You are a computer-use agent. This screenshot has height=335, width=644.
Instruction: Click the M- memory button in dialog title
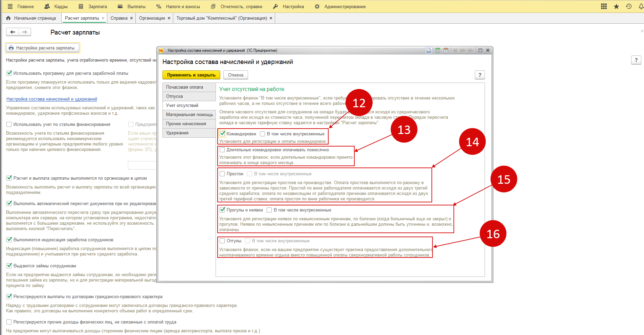pos(471,50)
